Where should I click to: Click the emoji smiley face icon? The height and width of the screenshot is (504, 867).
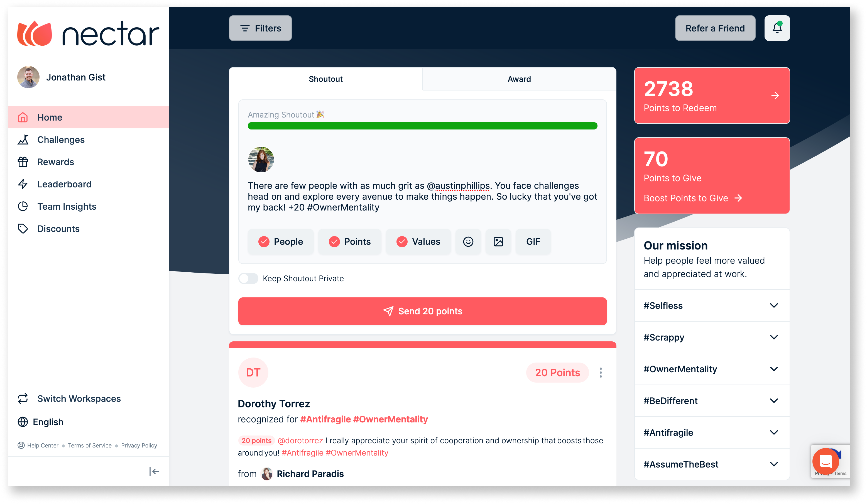(x=468, y=241)
